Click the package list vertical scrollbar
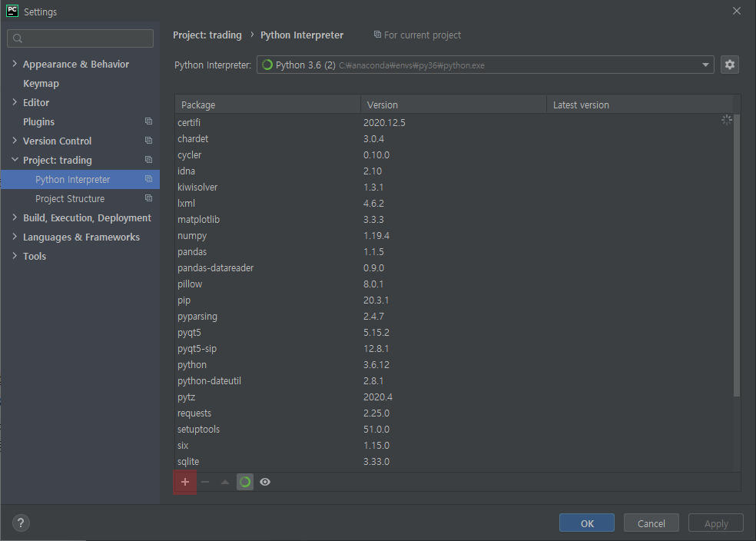The width and height of the screenshot is (756, 541). pos(737,256)
